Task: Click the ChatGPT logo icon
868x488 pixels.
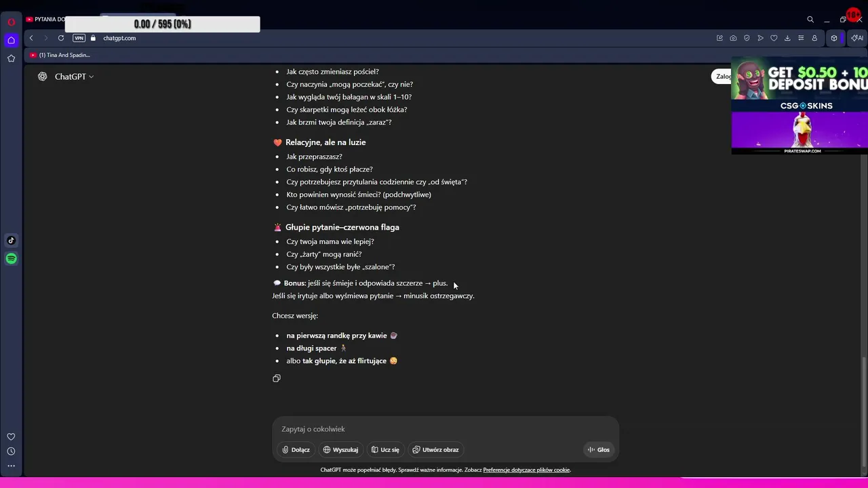Action: (x=43, y=77)
